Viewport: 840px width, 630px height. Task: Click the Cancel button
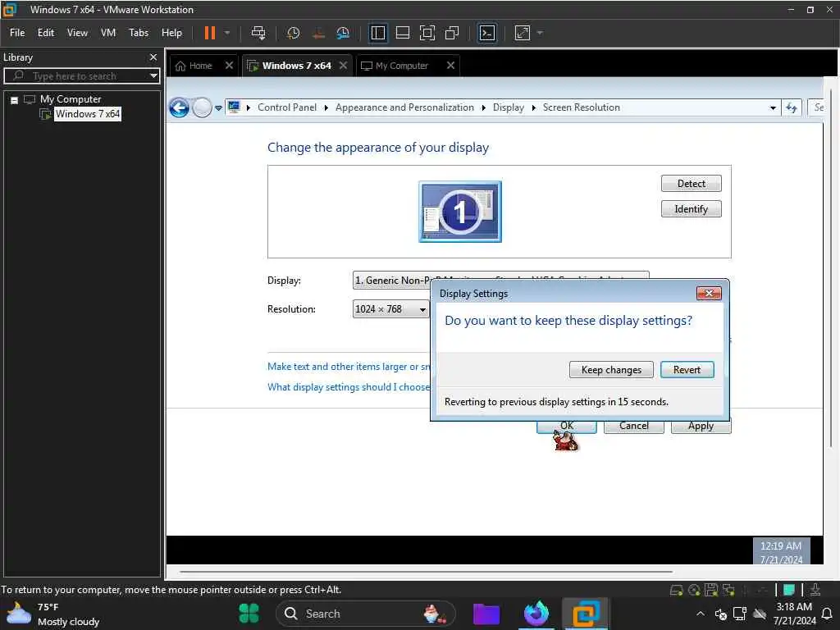[634, 427]
